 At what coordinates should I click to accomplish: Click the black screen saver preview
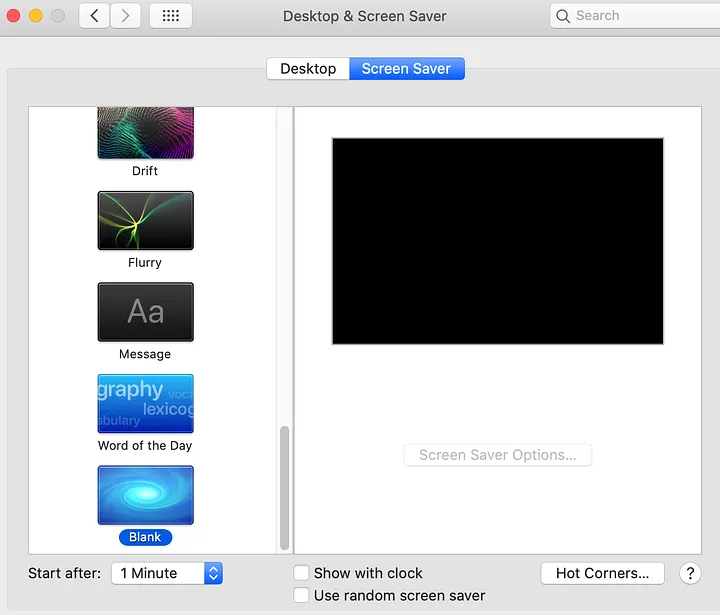pyautogui.click(x=497, y=241)
